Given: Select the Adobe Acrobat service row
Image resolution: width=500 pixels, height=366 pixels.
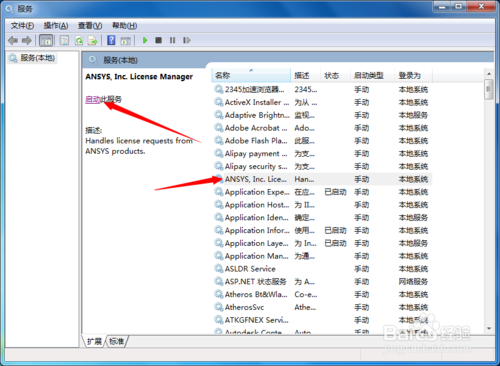Looking at the screenshot, I should click(x=322, y=128).
